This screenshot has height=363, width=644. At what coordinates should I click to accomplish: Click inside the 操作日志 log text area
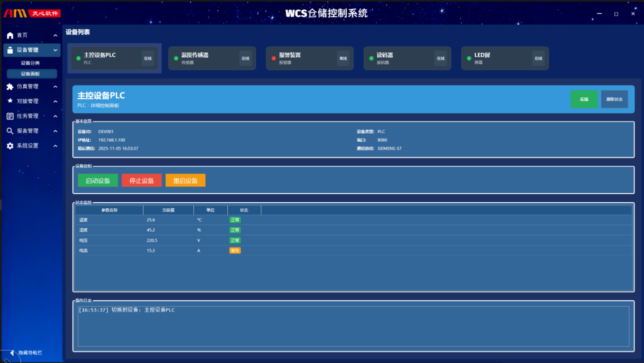click(353, 326)
